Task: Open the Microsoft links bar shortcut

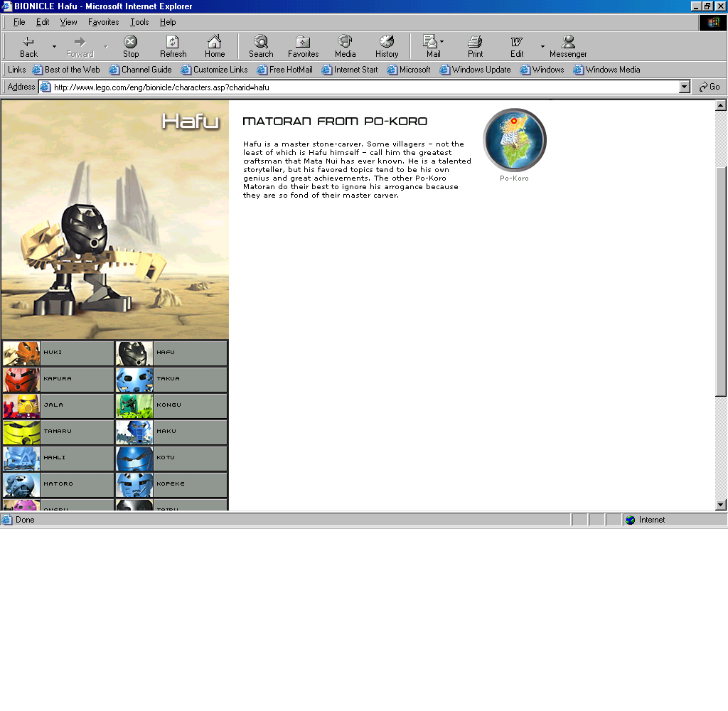Action: (409, 70)
